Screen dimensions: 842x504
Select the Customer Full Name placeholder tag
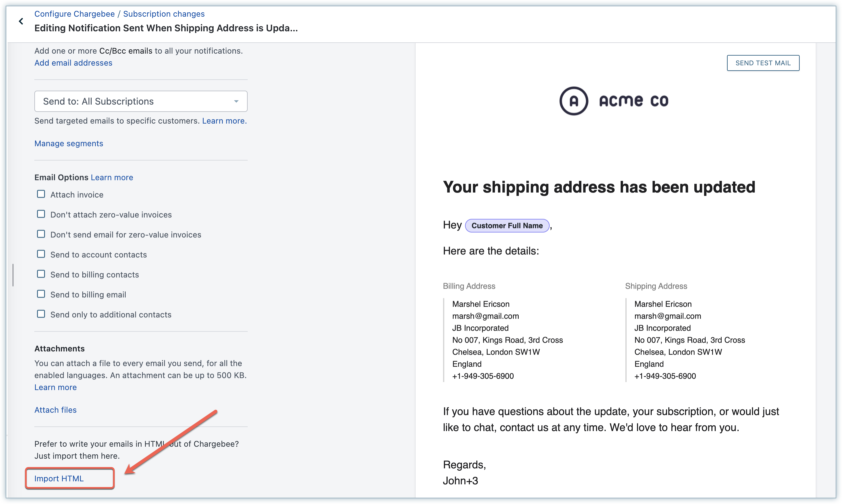pyautogui.click(x=507, y=226)
